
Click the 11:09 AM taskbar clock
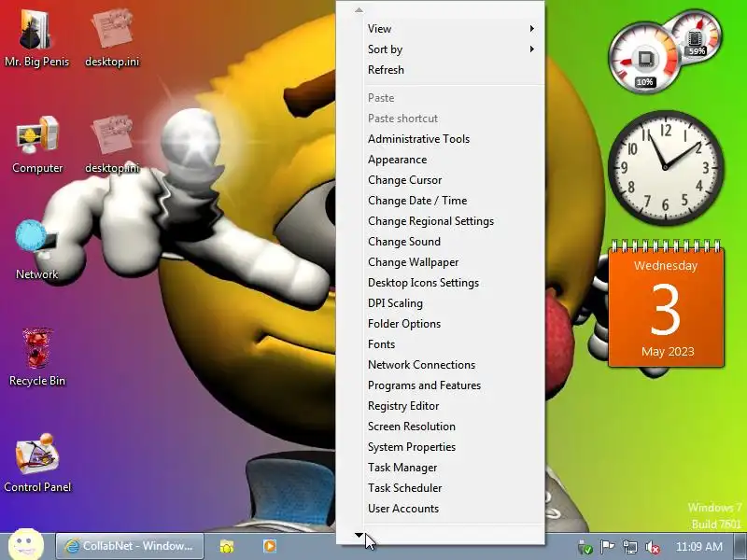pos(698,547)
